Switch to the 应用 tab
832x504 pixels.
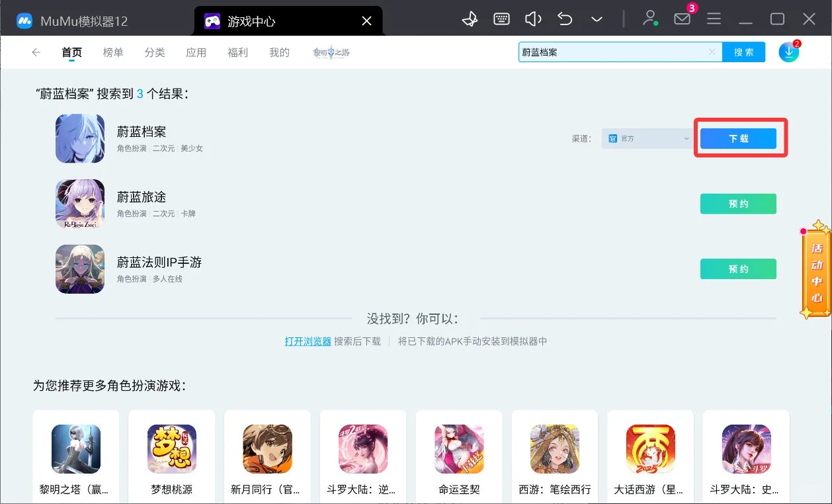coord(196,52)
